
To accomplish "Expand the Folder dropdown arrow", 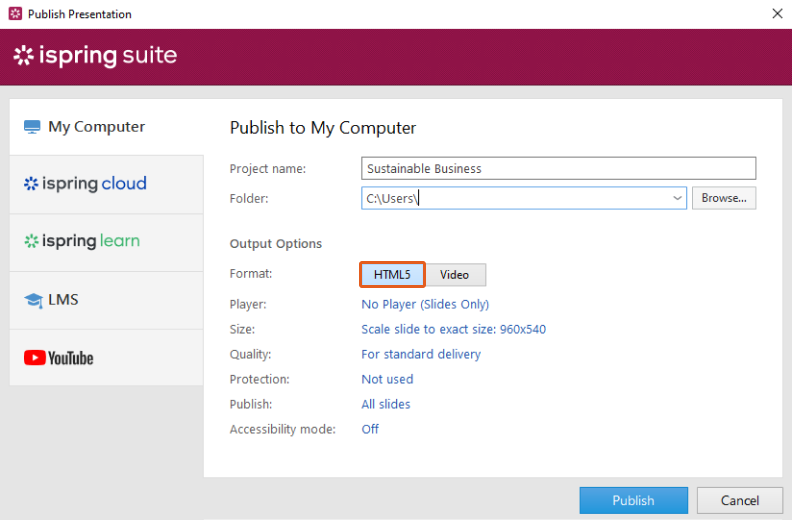I will point(677,198).
